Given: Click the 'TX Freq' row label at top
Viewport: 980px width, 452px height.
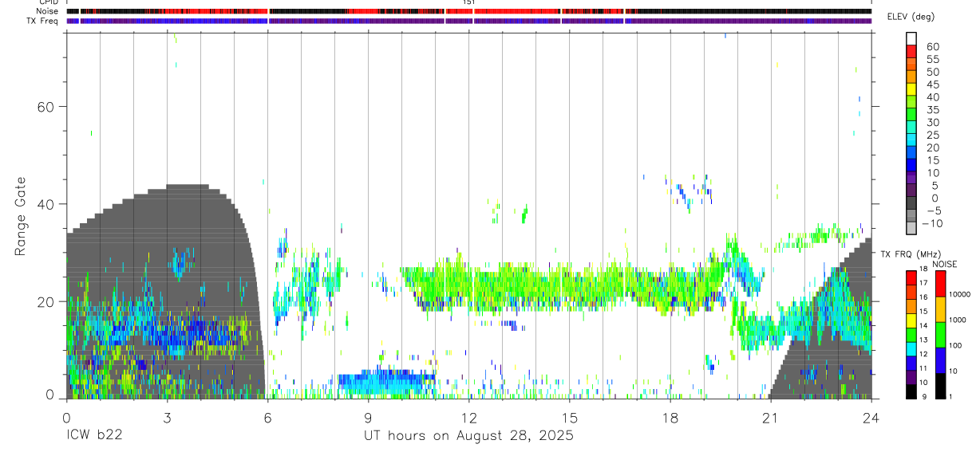Looking at the screenshot, I should click(44, 20).
